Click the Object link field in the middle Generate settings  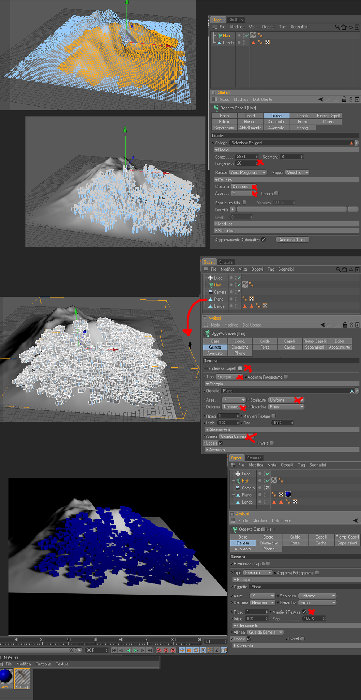(x=285, y=390)
